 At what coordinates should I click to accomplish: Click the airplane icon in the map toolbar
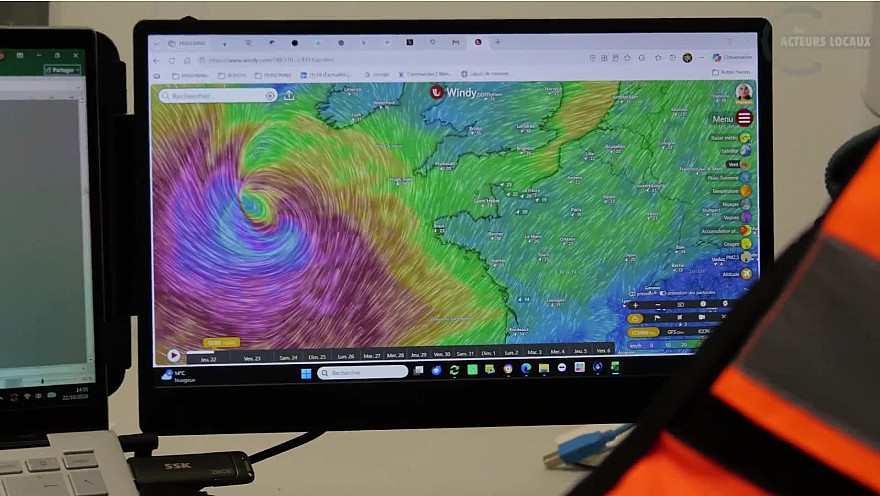680,318
